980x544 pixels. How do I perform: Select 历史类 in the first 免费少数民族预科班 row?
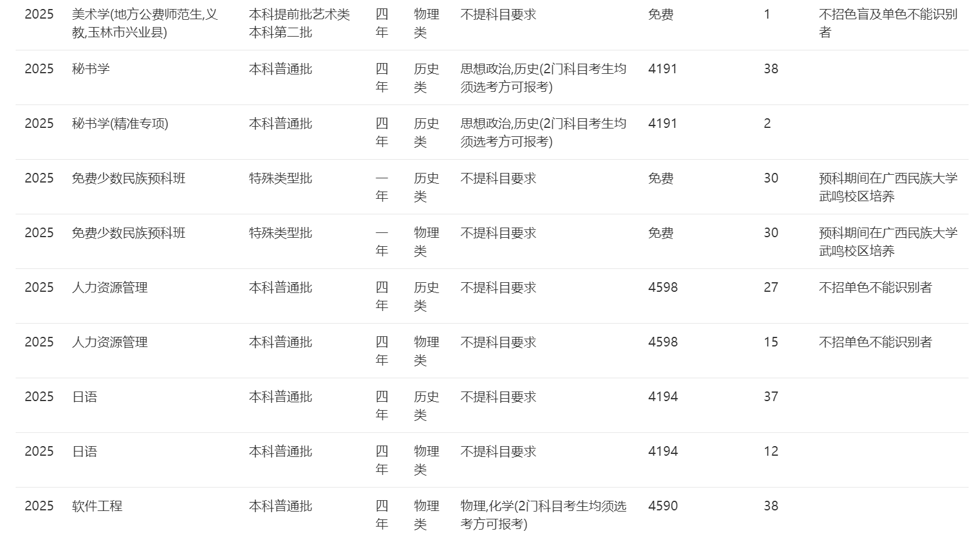coord(426,187)
